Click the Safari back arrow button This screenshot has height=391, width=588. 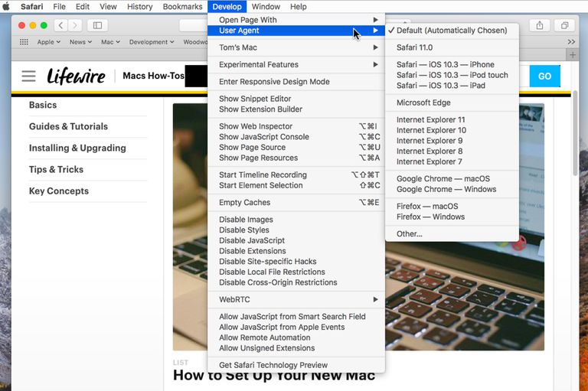point(60,25)
